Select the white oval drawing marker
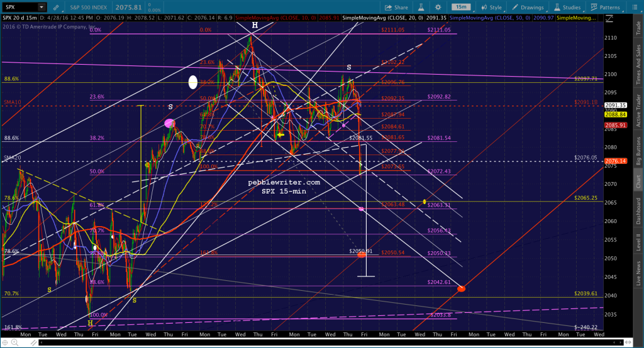Viewport: 644px width, 348px height. [192, 82]
